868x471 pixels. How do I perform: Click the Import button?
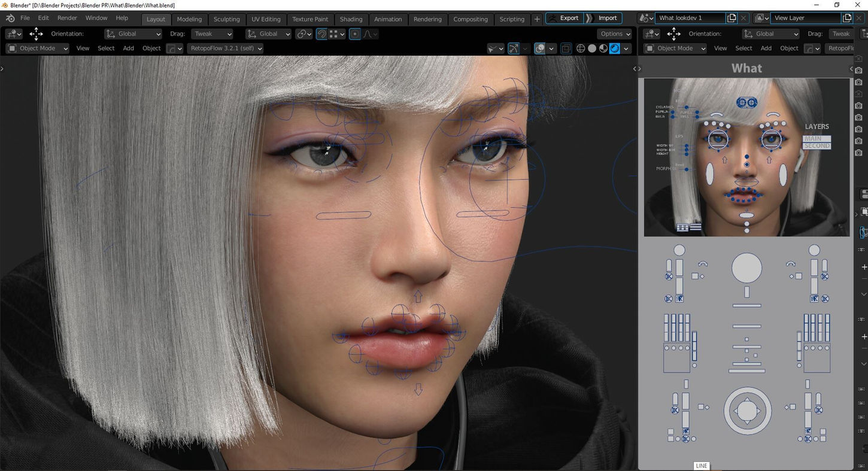click(x=603, y=18)
